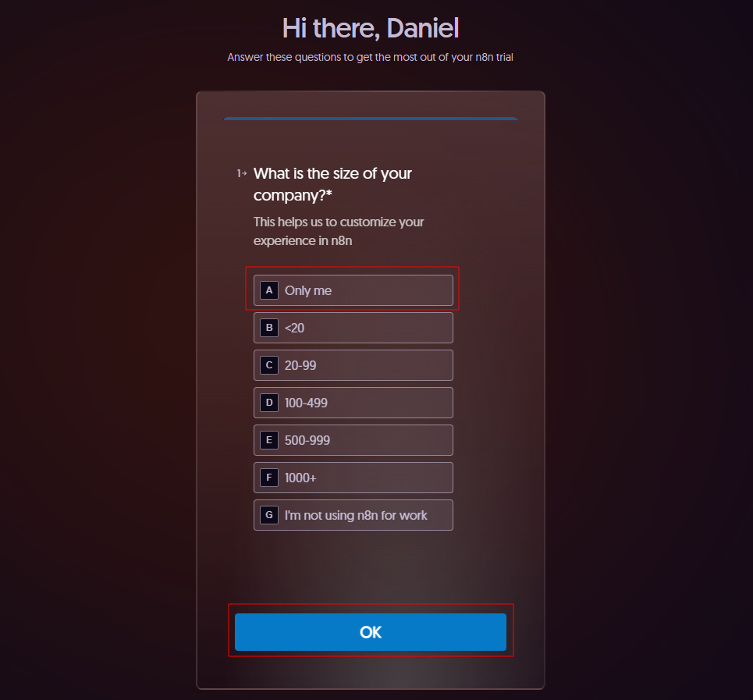The image size is (753, 700).
Task: Click the n8n trial subtitle text
Action: pos(371,57)
